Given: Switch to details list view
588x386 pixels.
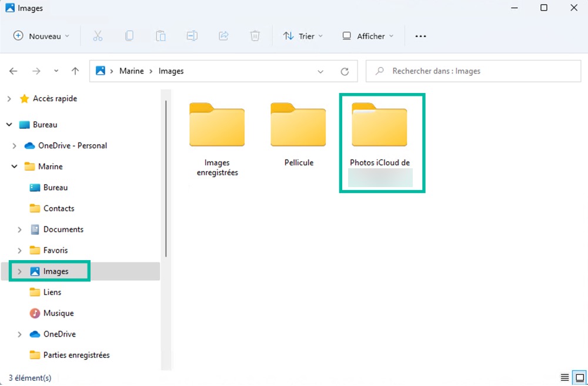Looking at the screenshot, I should pyautogui.click(x=564, y=377).
